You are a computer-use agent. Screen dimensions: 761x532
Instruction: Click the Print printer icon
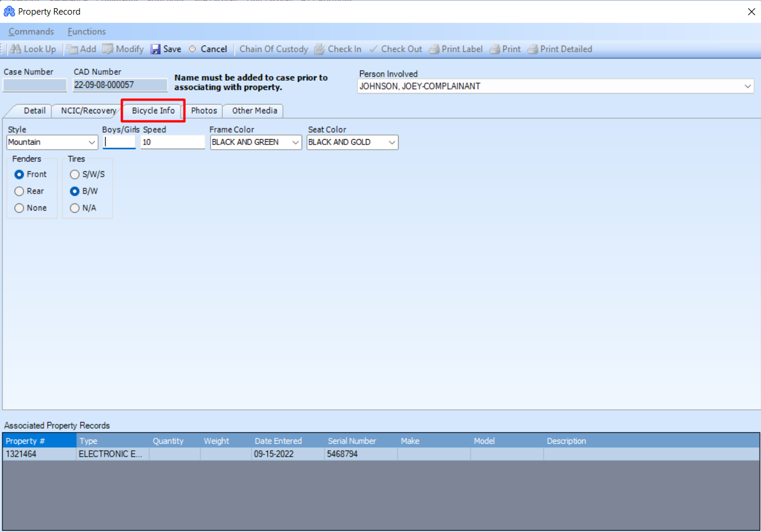pyautogui.click(x=494, y=49)
